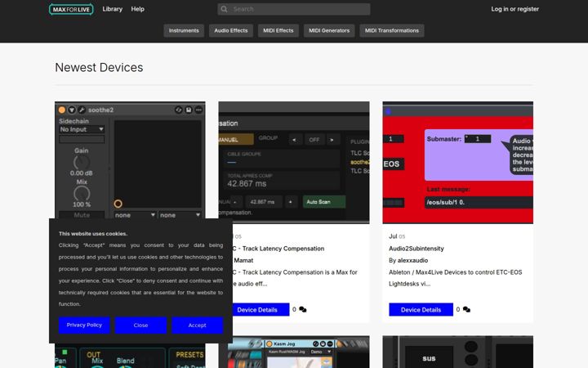Image resolution: width=588 pixels, height=368 pixels.
Task: Focus the Search input field
Action: coord(294,9)
